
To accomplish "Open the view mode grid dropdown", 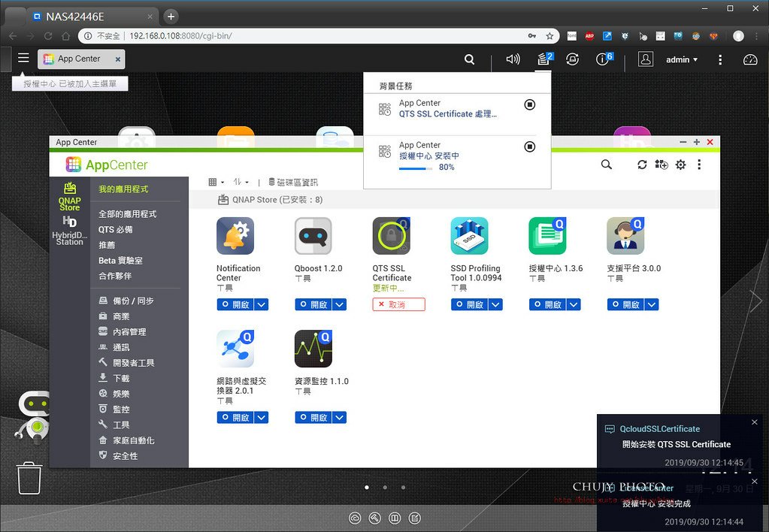I will coord(216,182).
